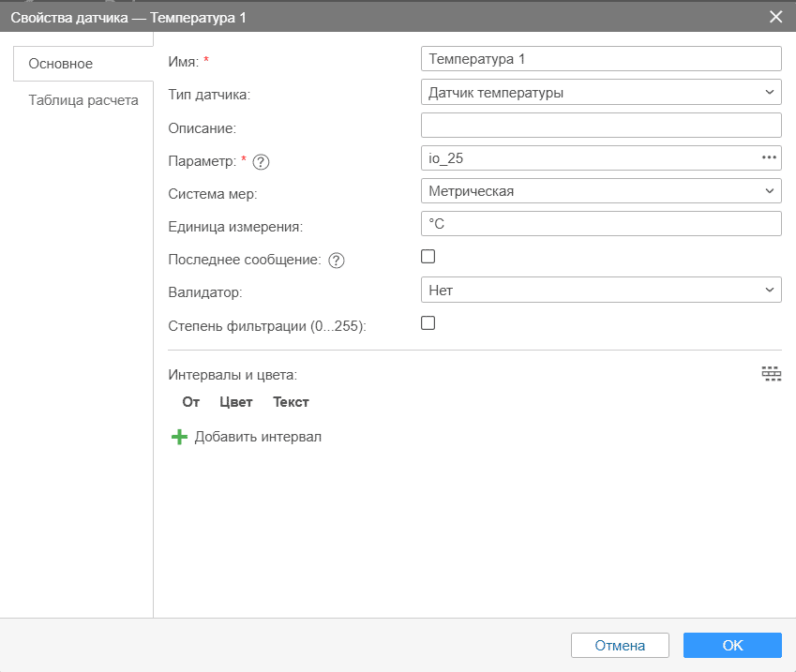
Task: Focus the Имя input field
Action: [x=601, y=59]
